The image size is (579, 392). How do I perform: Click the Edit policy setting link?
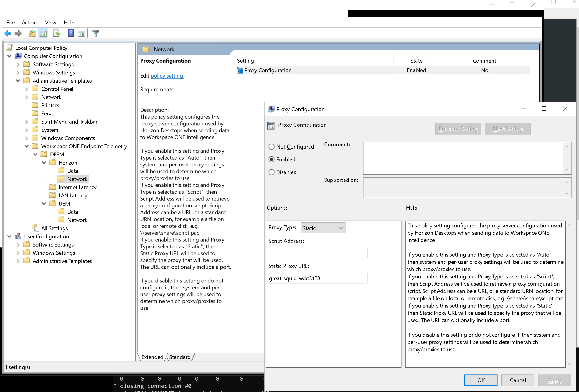pyautogui.click(x=167, y=76)
